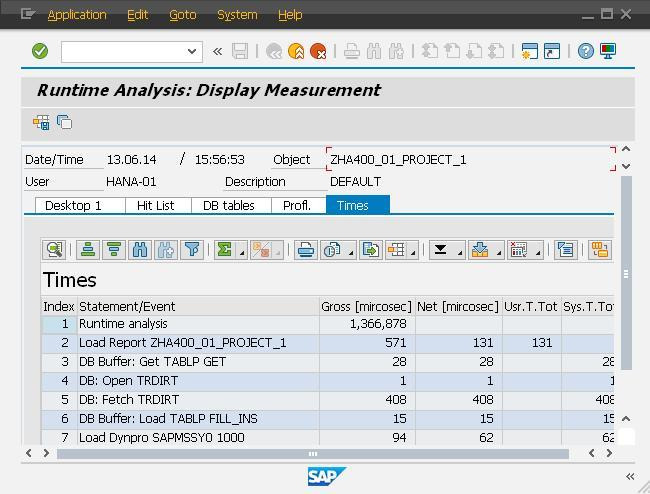Select the 'DB: Fetch TRDIRT' row
The image size is (650, 494).
coord(327,400)
